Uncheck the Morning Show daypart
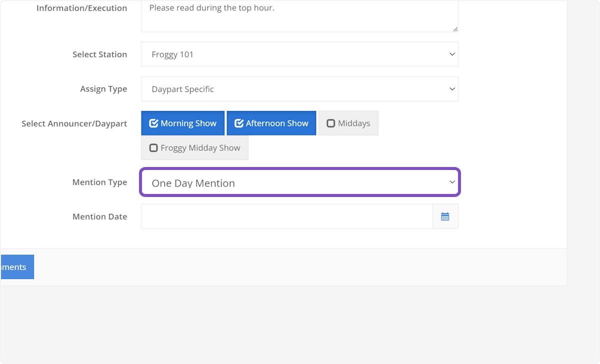Image resolution: width=600 pixels, height=364 pixels. tap(183, 123)
